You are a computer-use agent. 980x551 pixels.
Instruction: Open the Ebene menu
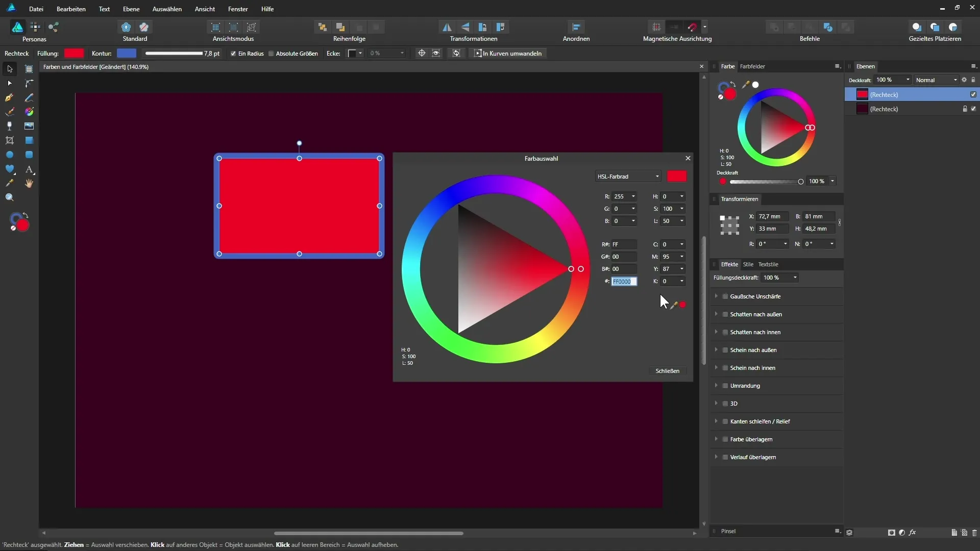coord(131,9)
